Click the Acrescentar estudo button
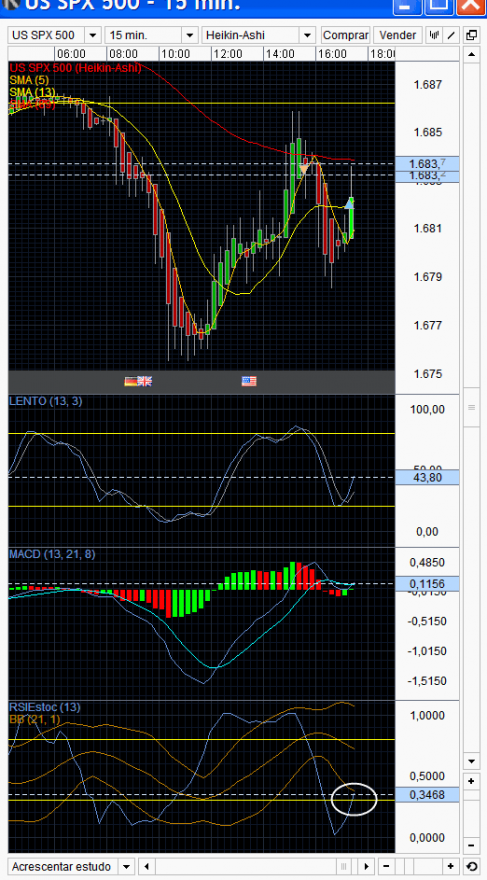The height and width of the screenshot is (880, 487). point(65,866)
